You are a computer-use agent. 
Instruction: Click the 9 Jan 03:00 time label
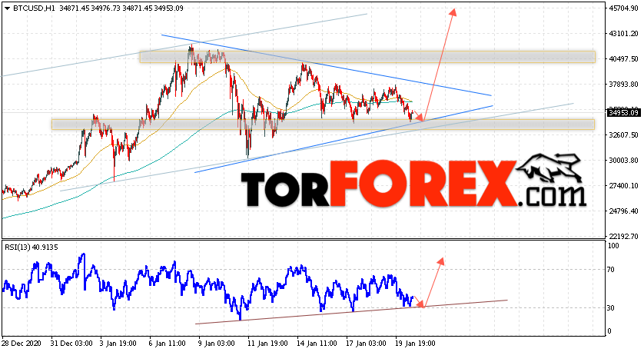pos(216,344)
